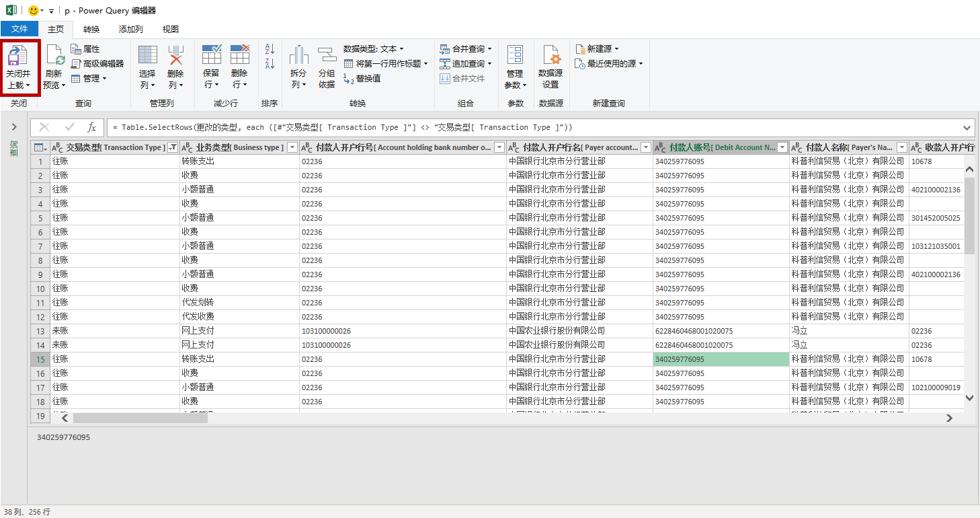Click the smiley feedback icon in title bar
This screenshot has width=980, height=518.
33,10
